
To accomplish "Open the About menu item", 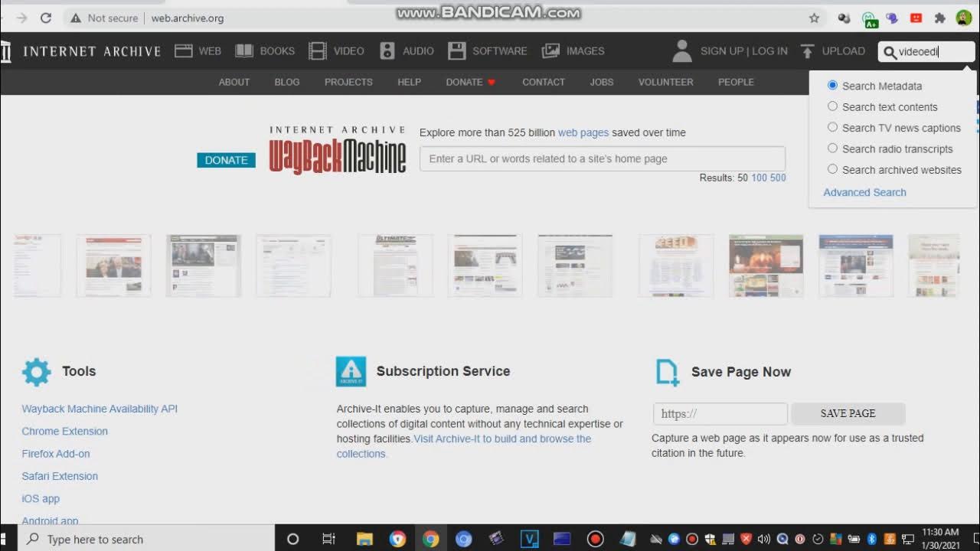I will pos(234,82).
